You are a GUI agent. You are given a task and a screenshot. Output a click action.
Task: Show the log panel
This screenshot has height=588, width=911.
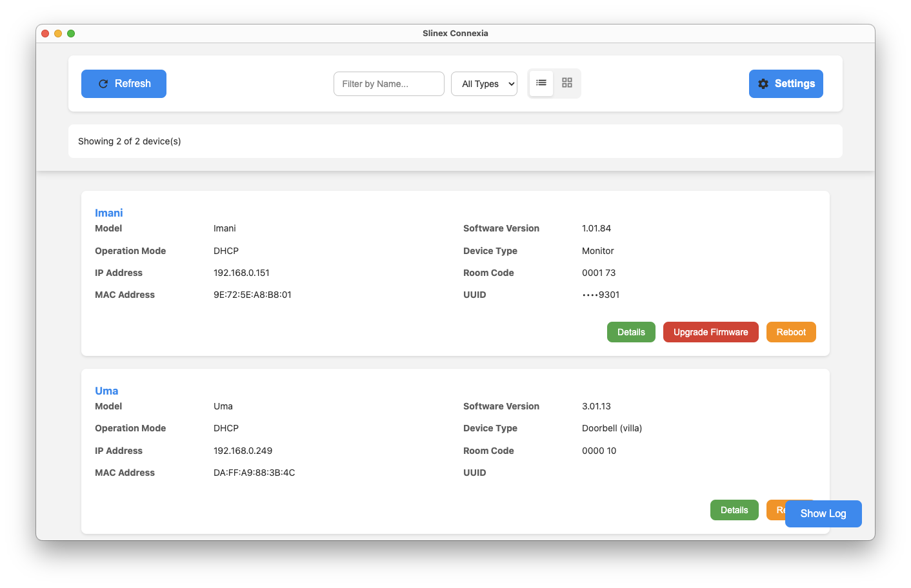pyautogui.click(x=823, y=514)
